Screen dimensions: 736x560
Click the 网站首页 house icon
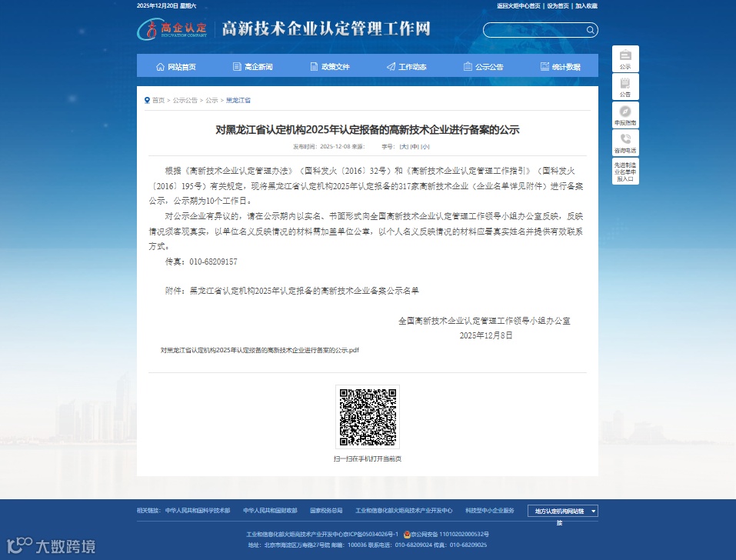(x=160, y=67)
